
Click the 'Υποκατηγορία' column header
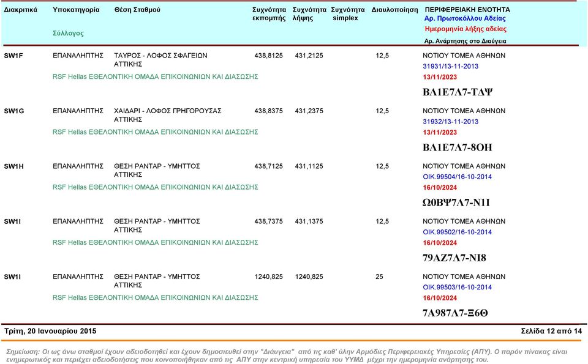coord(76,10)
